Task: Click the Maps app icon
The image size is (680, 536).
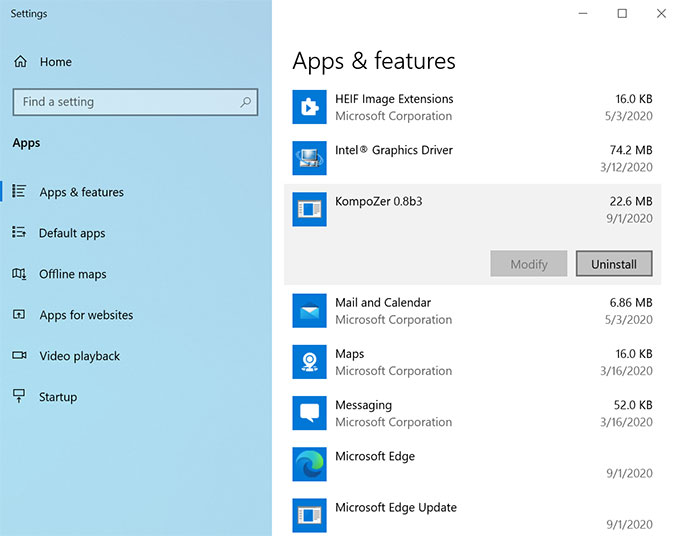Action: pyautogui.click(x=309, y=362)
